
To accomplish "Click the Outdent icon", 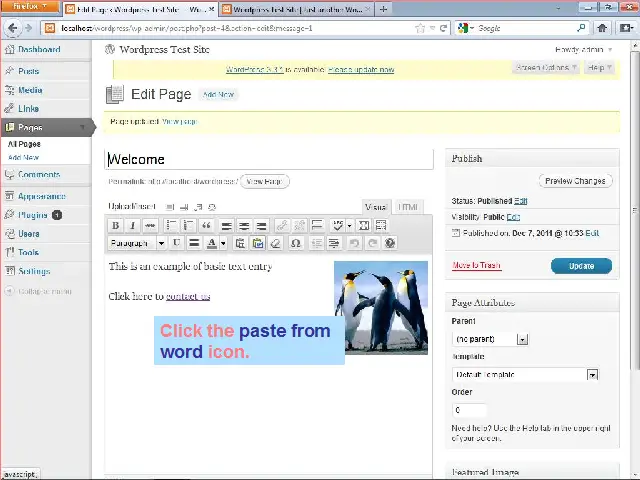I will coord(316,243).
